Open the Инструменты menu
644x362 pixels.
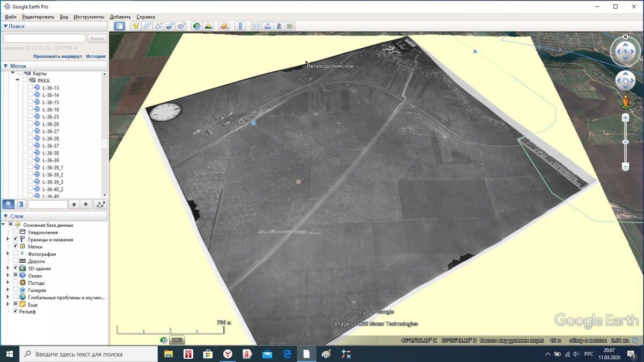[89, 17]
